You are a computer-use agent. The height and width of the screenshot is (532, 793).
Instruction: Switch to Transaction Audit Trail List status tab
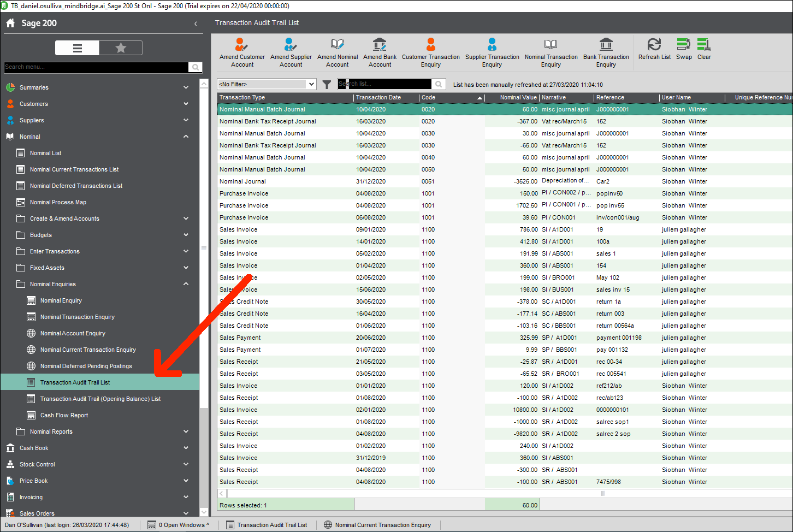(267, 525)
